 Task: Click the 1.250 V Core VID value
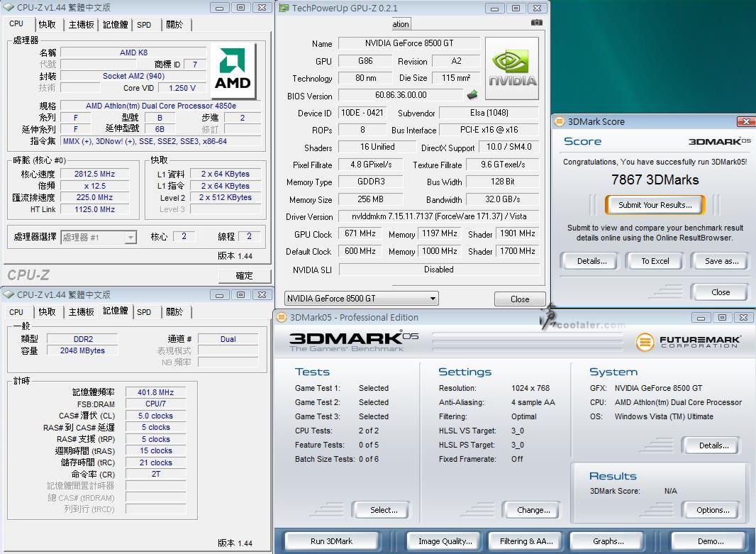[182, 88]
